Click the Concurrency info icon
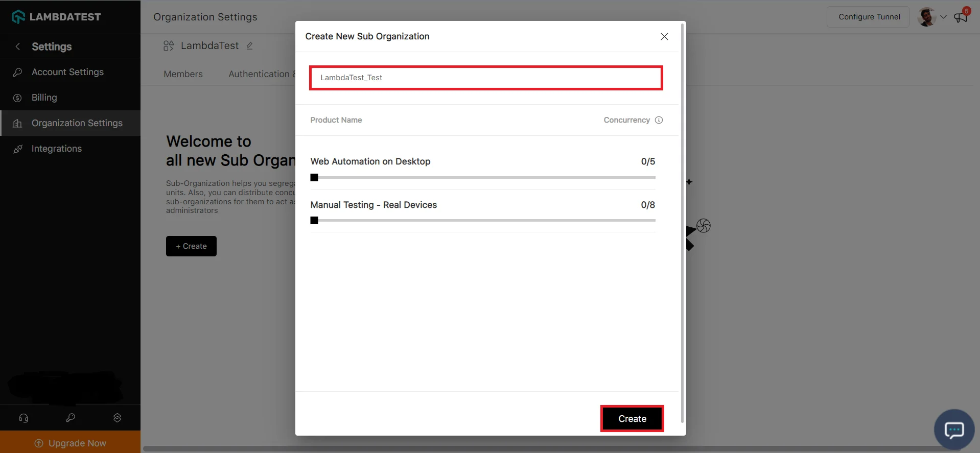This screenshot has height=453, width=980. pos(659,120)
